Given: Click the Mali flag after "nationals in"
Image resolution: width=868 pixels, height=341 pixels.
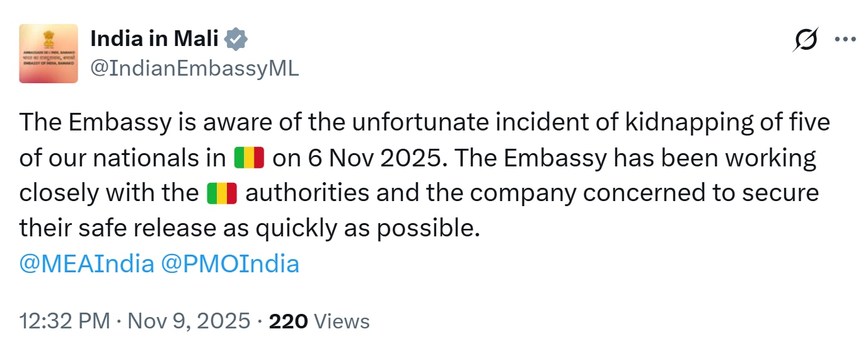Looking at the screenshot, I should coord(249,158).
